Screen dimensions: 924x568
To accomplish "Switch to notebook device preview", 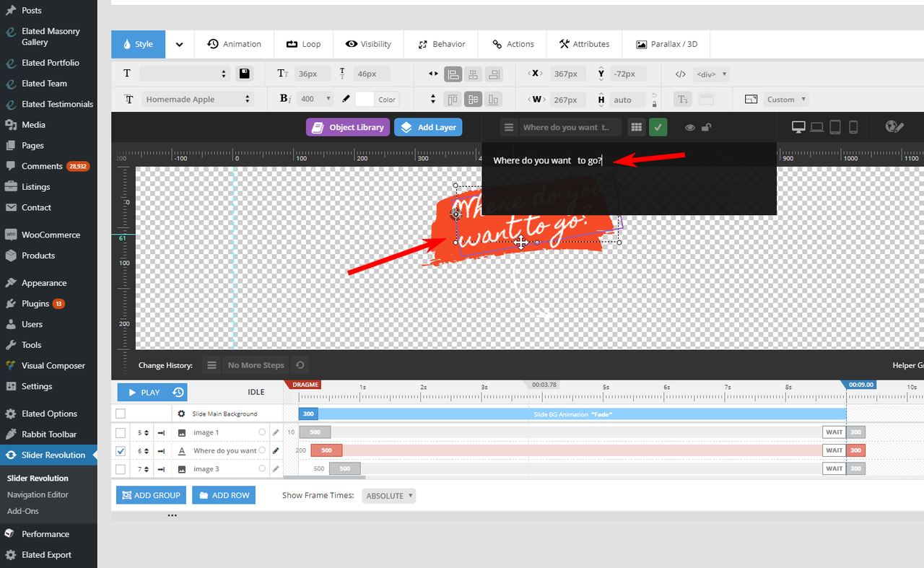I will click(x=816, y=127).
